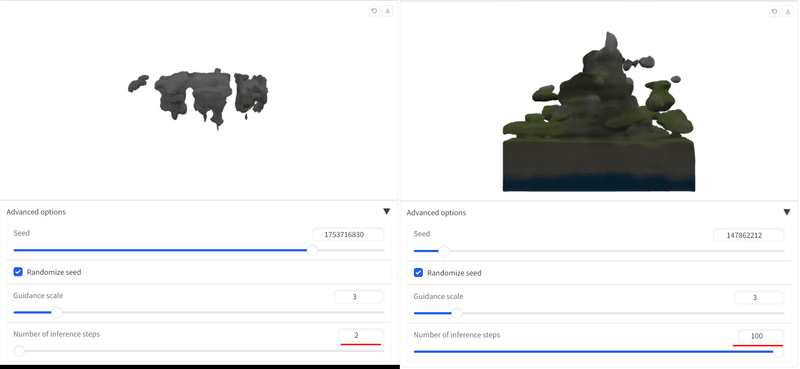The width and height of the screenshot is (800, 369).
Task: Click inference steps field showing 2
Action: pyautogui.click(x=361, y=335)
